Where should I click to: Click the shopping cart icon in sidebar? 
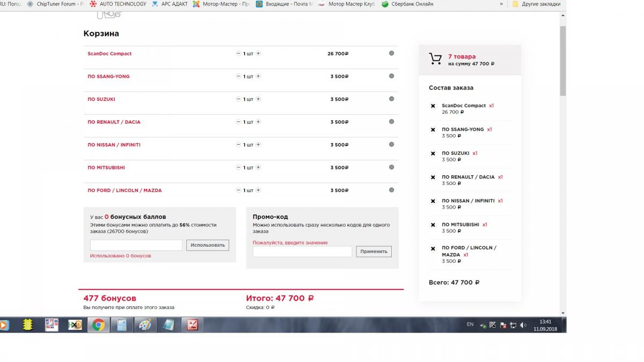click(x=435, y=59)
